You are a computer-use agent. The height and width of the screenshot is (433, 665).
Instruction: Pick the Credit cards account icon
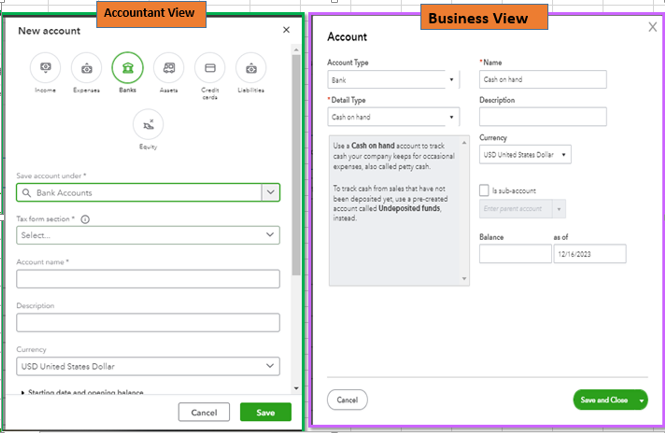pos(210,68)
